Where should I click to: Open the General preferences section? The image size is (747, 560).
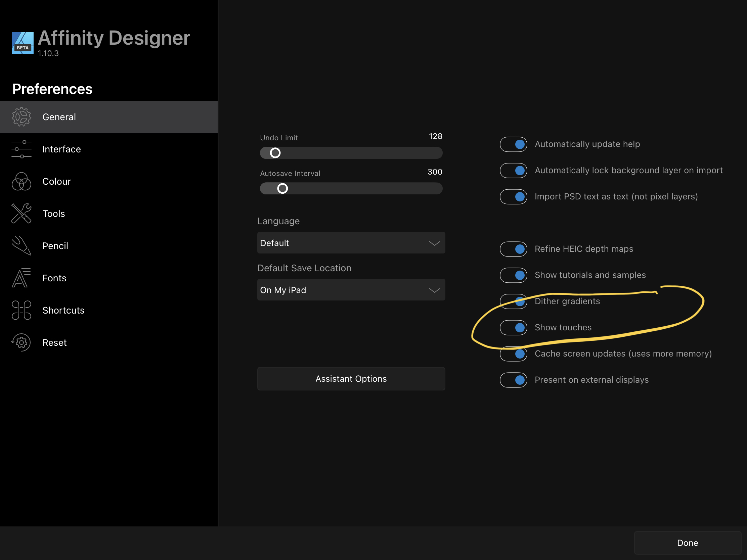click(x=109, y=117)
